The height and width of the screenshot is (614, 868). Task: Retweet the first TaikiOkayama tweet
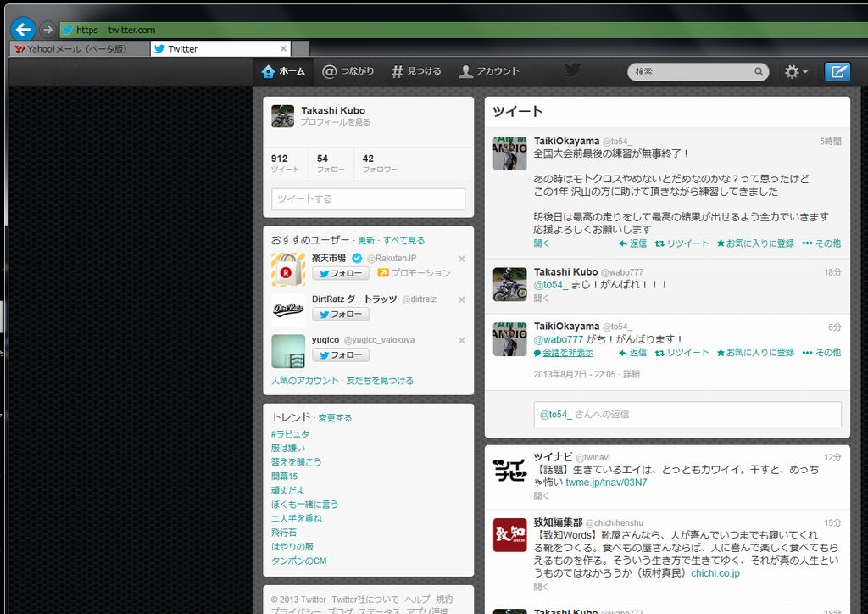682,243
